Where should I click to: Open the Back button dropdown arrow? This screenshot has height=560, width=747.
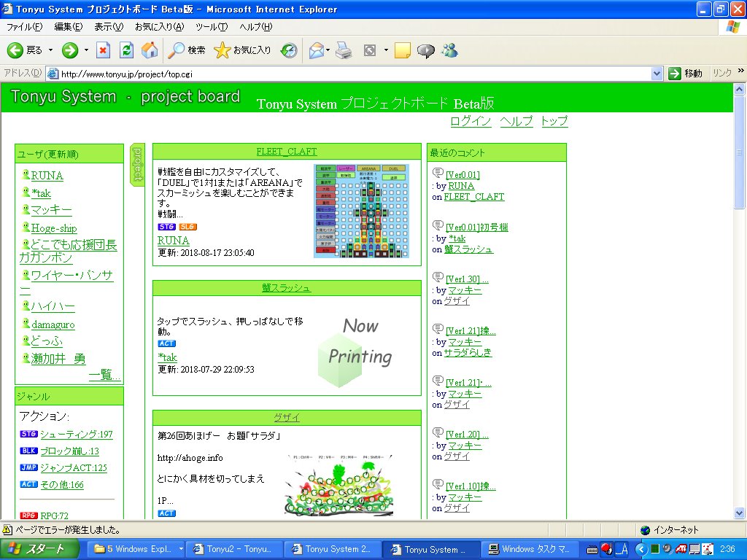(50, 51)
